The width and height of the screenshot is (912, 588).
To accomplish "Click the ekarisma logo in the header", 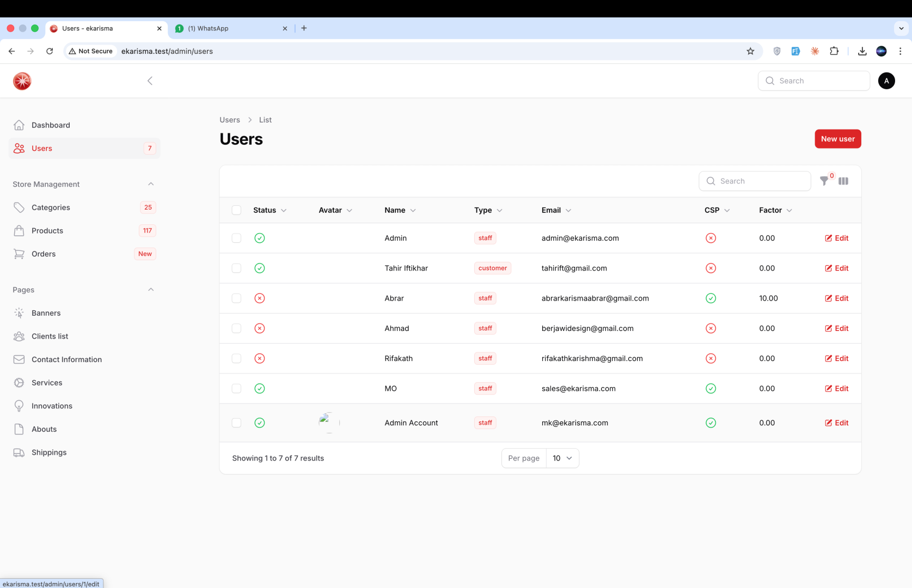I will [22, 81].
